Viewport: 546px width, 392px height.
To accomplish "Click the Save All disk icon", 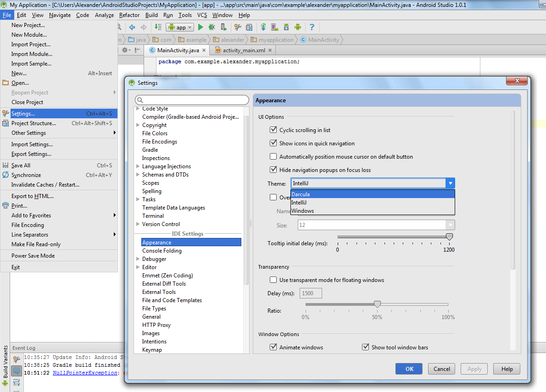I will 6,165.
